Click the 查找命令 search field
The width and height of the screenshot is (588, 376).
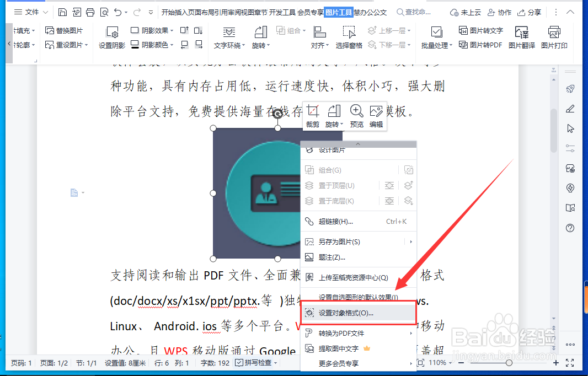pyautogui.click(x=414, y=12)
